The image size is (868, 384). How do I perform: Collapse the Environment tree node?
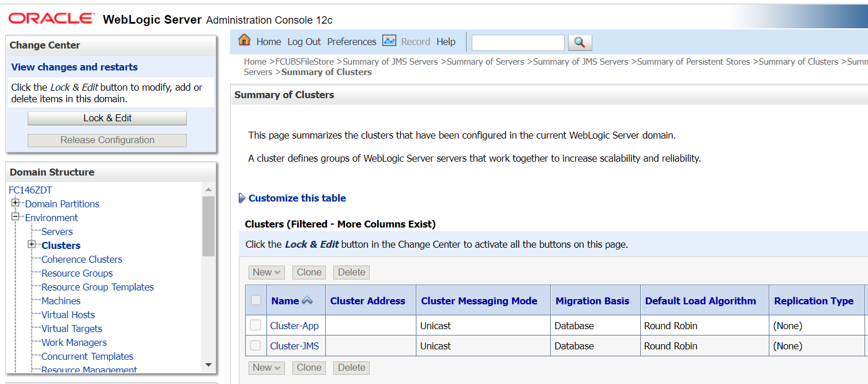tap(16, 217)
